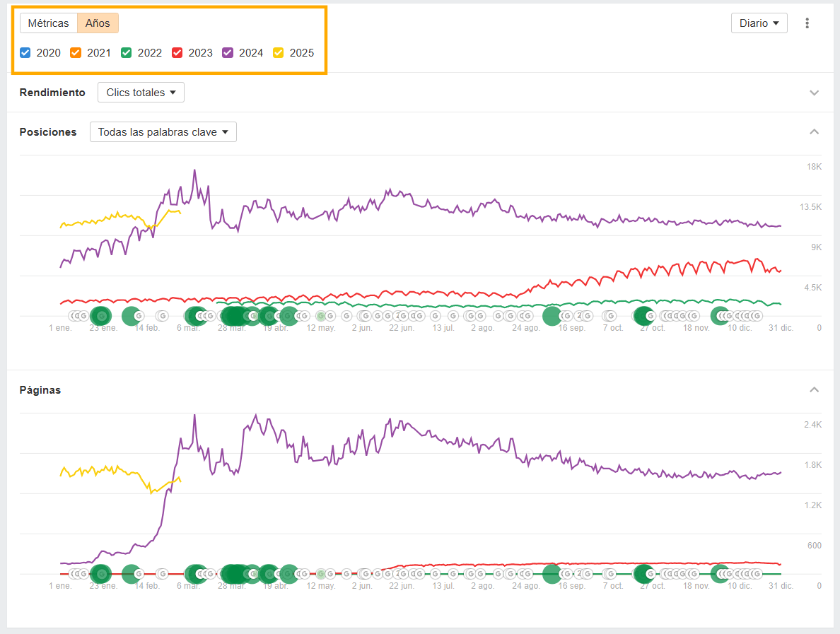Toggle the 2023 year checkbox
The width and height of the screenshot is (840, 634).
(x=177, y=52)
